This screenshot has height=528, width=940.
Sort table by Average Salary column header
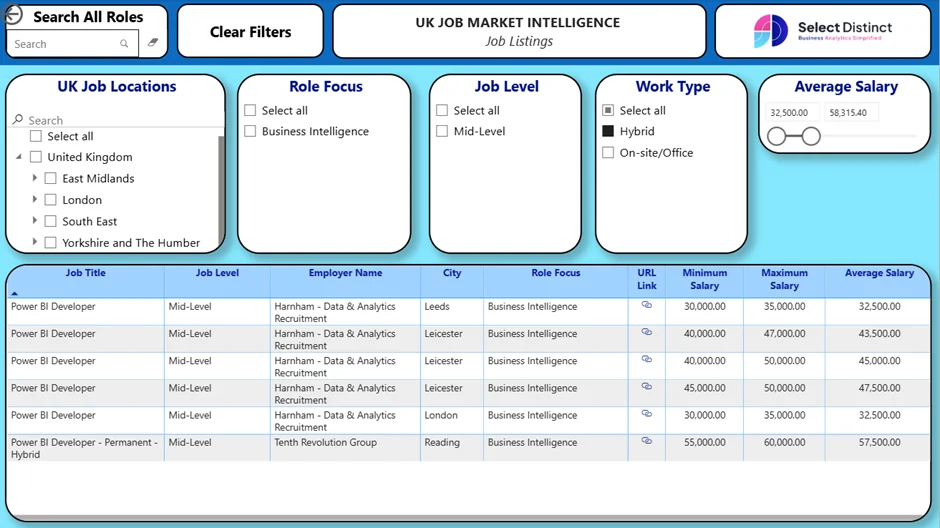pos(879,273)
